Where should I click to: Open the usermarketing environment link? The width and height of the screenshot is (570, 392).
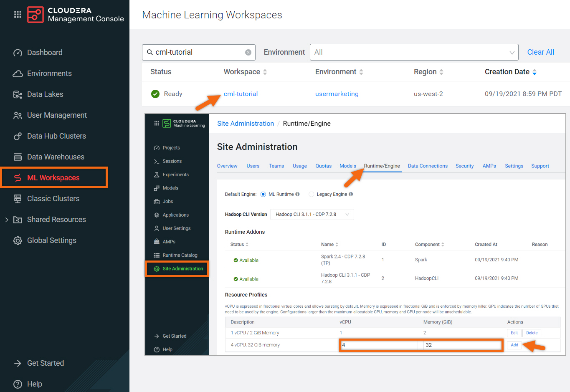pos(337,94)
